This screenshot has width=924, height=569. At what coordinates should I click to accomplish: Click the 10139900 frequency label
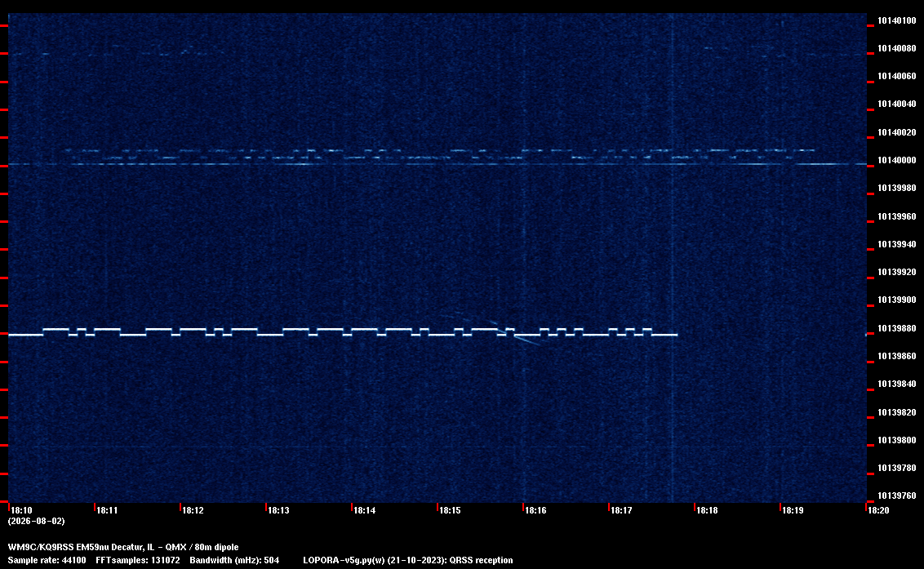click(897, 300)
